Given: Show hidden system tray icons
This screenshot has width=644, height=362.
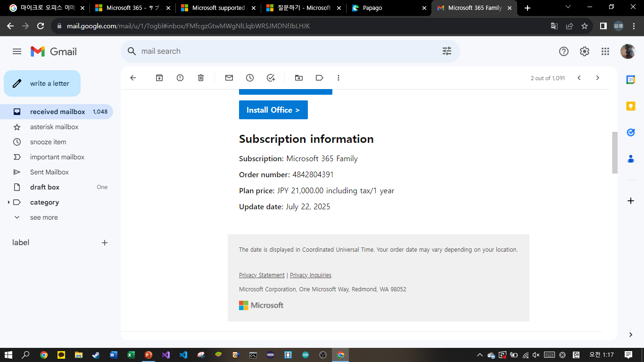Looking at the screenshot, I should (480, 355).
